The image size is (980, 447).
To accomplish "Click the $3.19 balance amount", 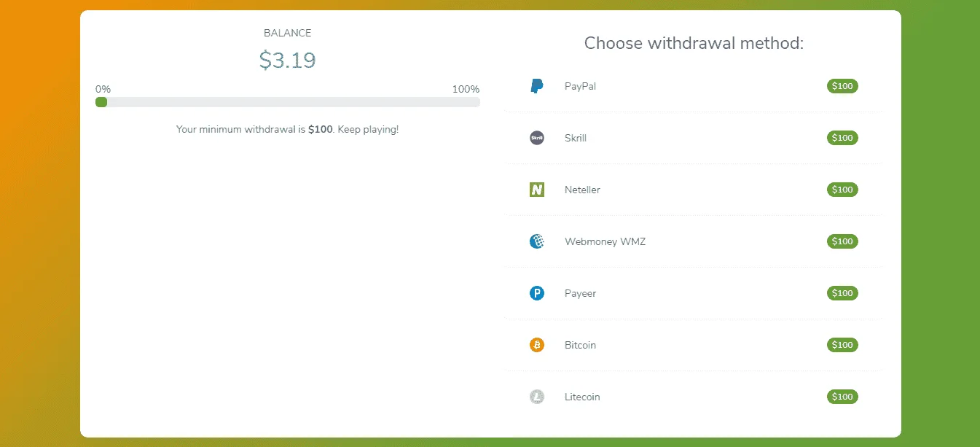I will point(287,60).
